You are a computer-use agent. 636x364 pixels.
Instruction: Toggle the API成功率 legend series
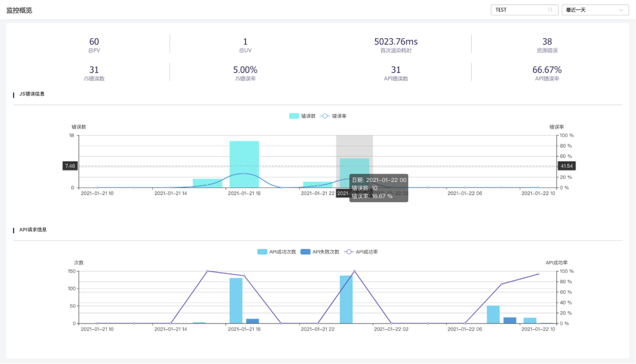[x=361, y=252]
